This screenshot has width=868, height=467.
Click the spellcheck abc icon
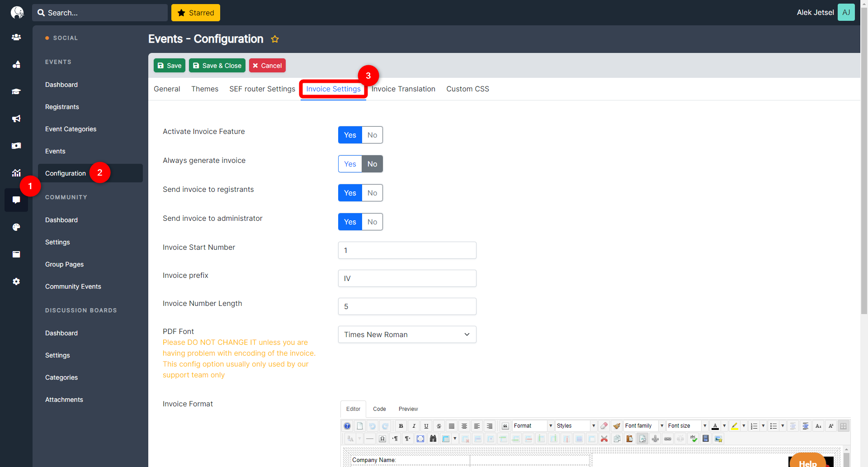pos(693,438)
